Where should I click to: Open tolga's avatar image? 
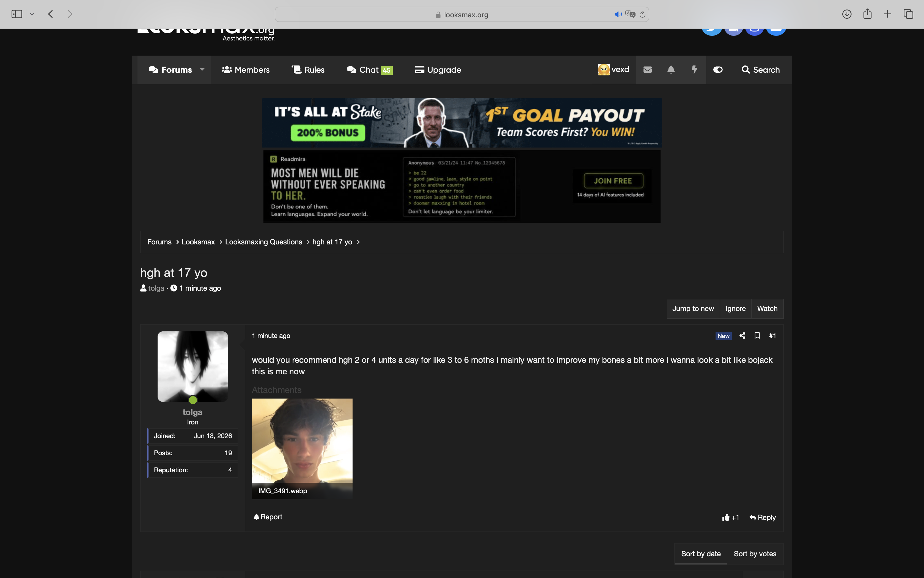click(193, 367)
